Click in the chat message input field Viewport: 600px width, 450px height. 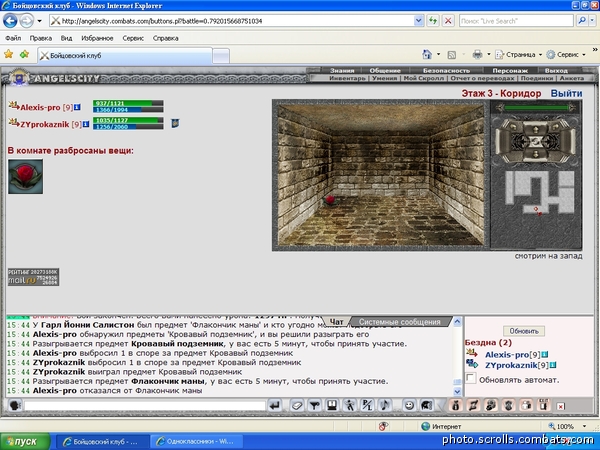coord(145,405)
